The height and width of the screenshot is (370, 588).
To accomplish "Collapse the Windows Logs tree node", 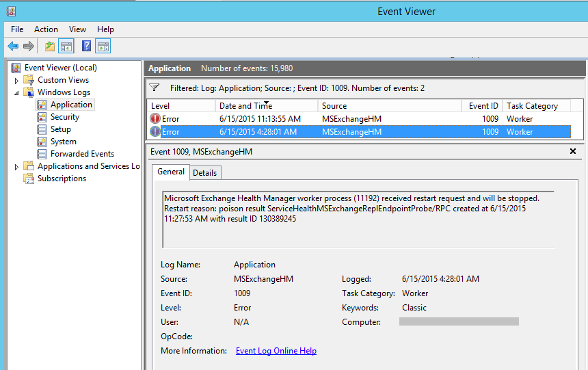I will coord(16,93).
